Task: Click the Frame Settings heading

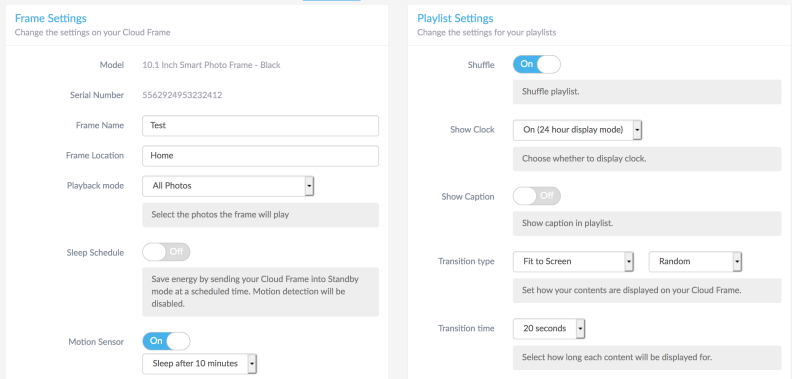Action: 51,18
